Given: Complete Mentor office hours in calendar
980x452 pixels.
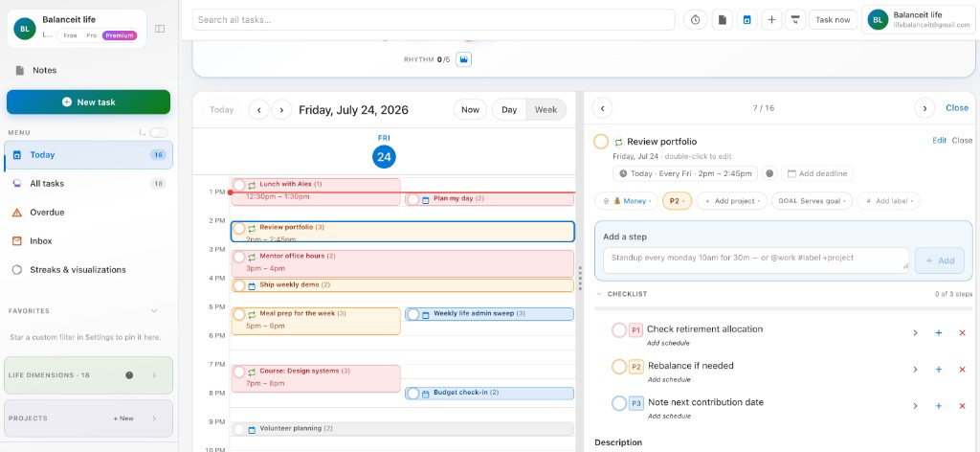Looking at the screenshot, I should 238,257.
